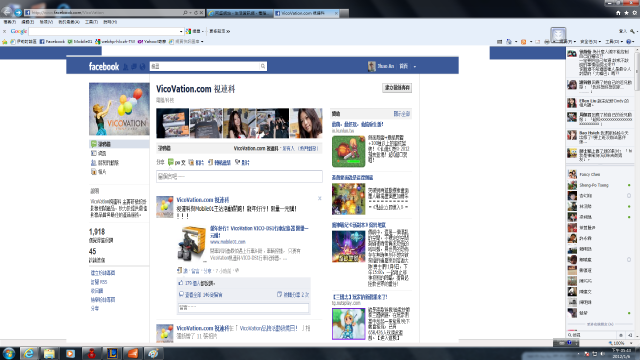
Task: Open the first photo thumbnail in the strip
Action: (173, 123)
